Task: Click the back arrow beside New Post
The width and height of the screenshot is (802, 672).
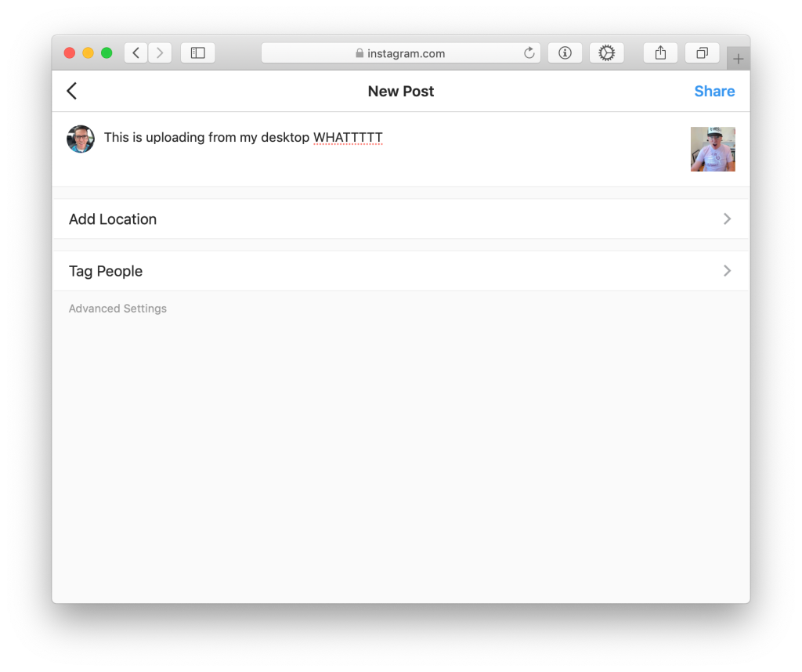Action: (x=71, y=91)
